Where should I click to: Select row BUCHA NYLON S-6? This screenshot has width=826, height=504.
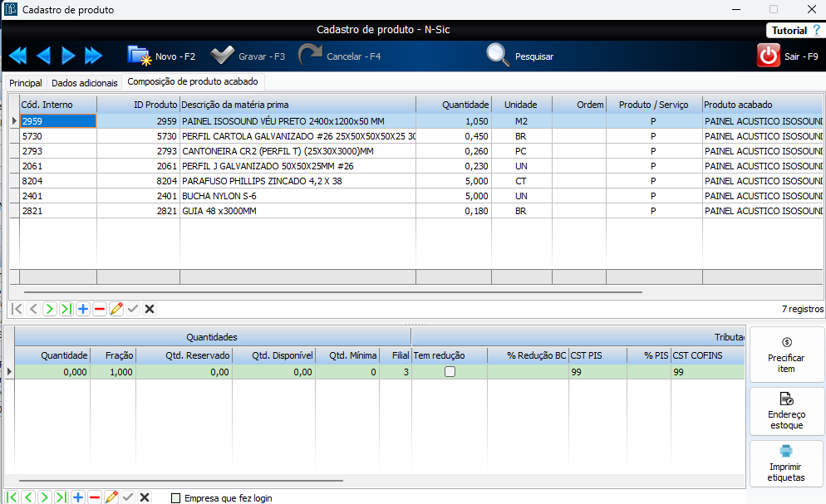(x=416, y=196)
